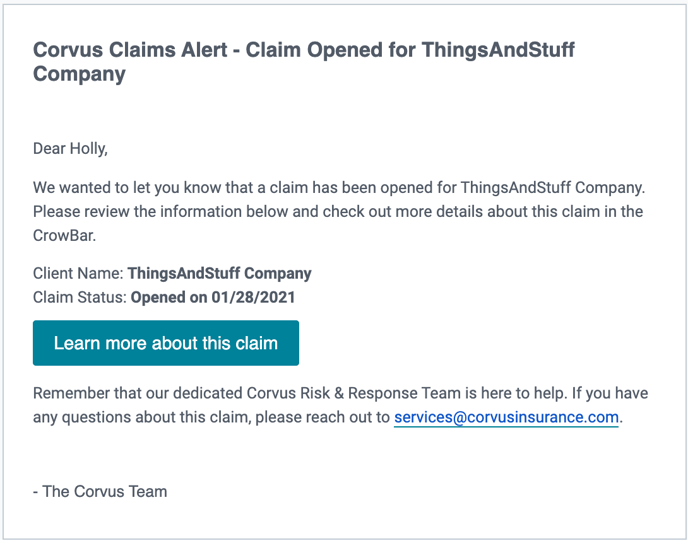Click the bold ThingsAndStuff Company client name

click(x=219, y=273)
